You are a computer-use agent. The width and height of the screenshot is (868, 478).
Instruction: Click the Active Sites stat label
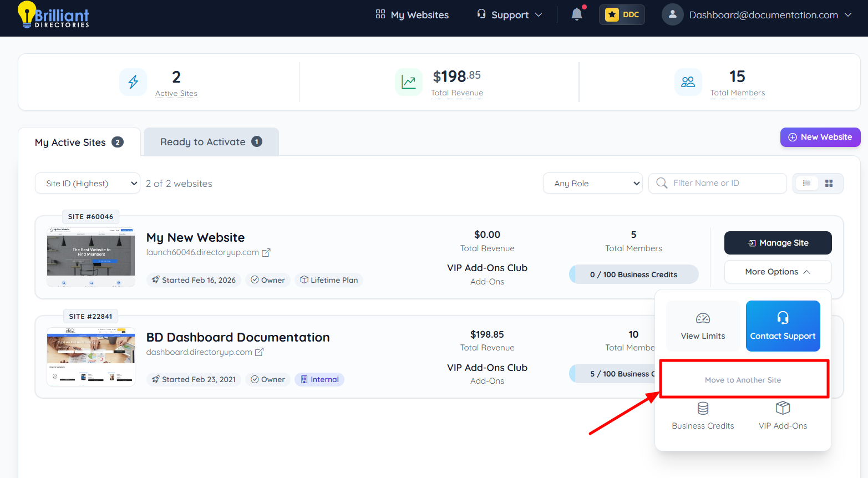176,93
